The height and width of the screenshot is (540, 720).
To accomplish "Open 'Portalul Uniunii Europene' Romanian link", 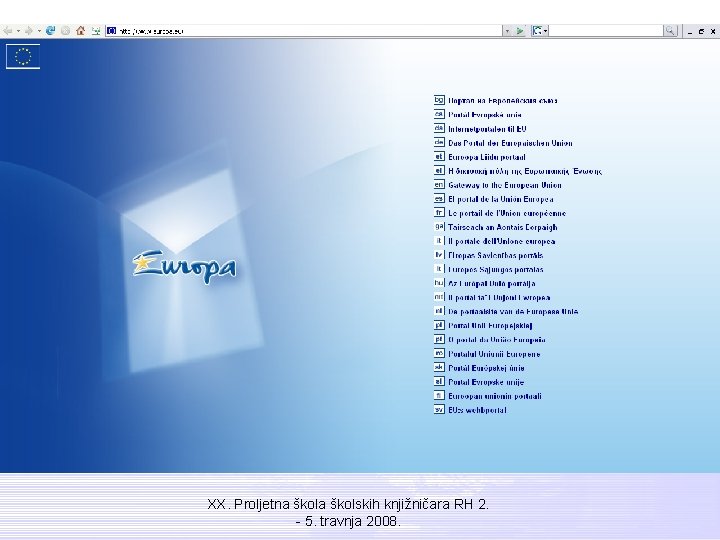I will [x=494, y=354].
